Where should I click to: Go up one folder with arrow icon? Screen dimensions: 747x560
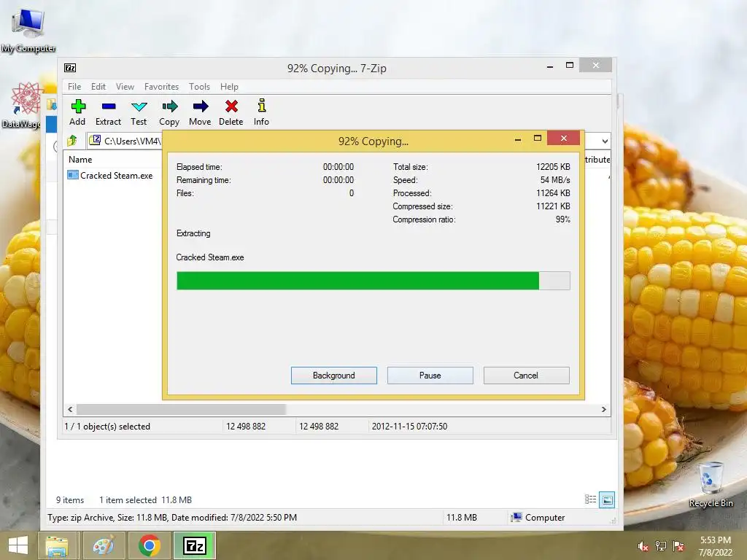coord(72,141)
